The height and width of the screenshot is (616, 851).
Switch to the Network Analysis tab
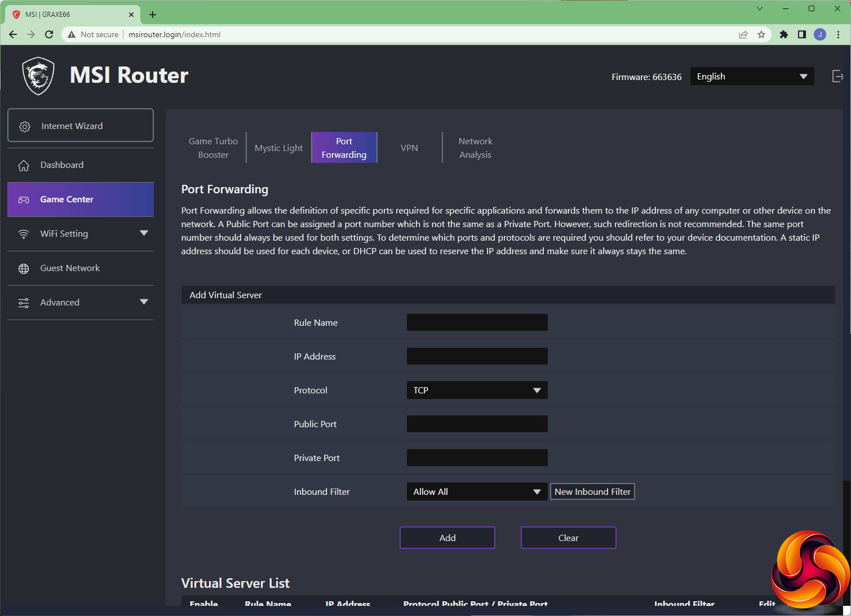click(475, 148)
